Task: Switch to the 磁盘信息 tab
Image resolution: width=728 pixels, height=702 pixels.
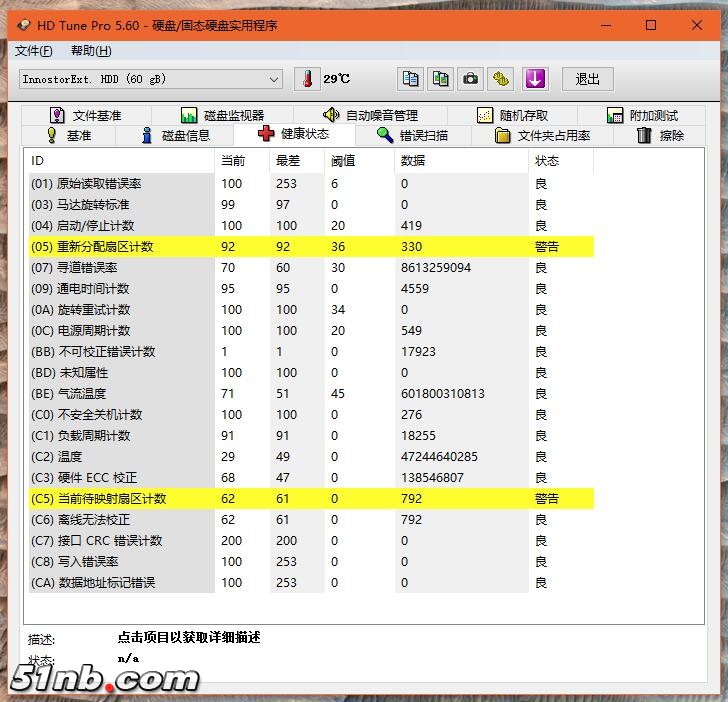Action: [175, 136]
